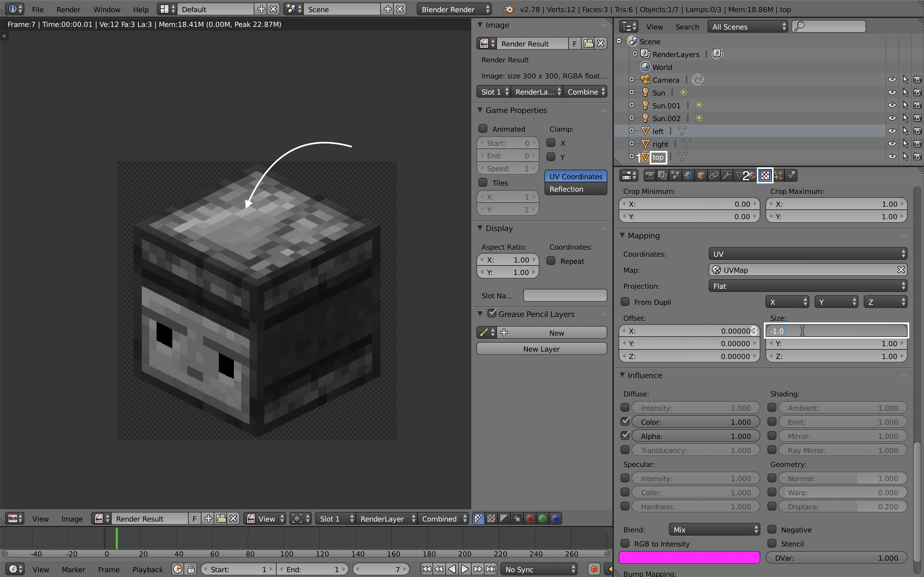Enable the Animated checkbox
This screenshot has height=577, width=924.
coord(483,129)
